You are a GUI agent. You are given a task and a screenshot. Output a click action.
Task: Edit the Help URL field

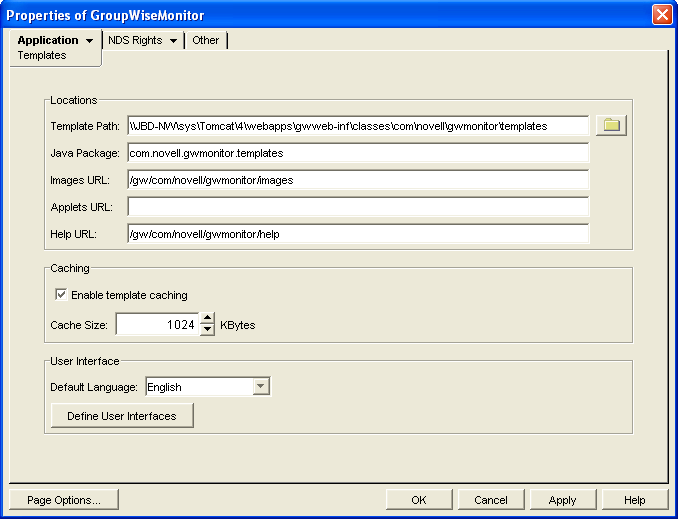pyautogui.click(x=358, y=234)
